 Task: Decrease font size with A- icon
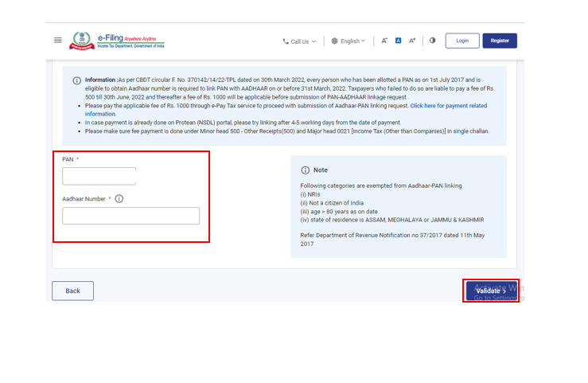(x=384, y=41)
